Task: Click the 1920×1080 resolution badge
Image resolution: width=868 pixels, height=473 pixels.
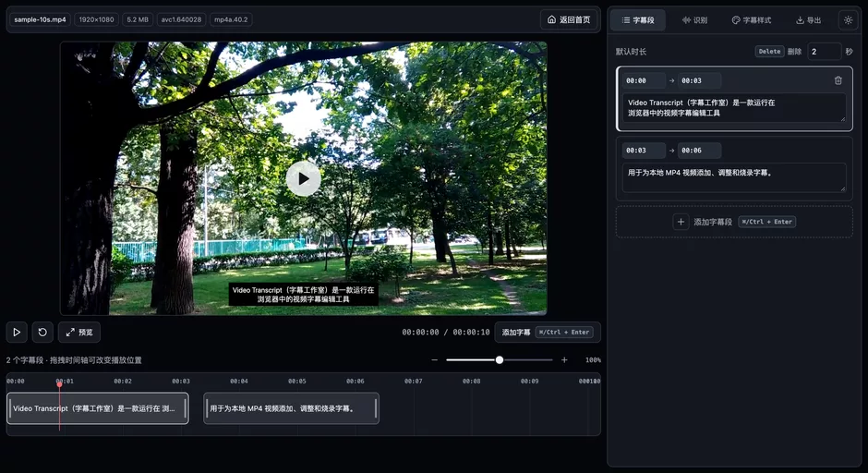Action: coord(96,19)
